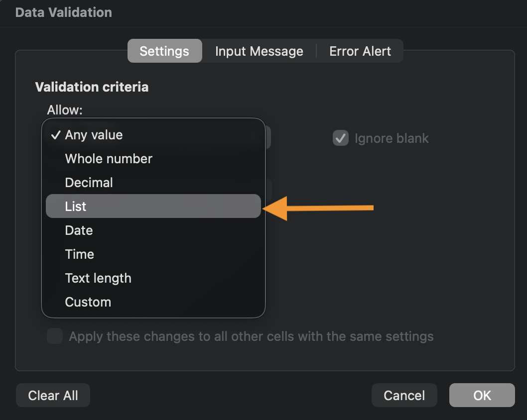Pick Whole number in the Allow list
The height and width of the screenshot is (420, 527).
click(x=109, y=159)
